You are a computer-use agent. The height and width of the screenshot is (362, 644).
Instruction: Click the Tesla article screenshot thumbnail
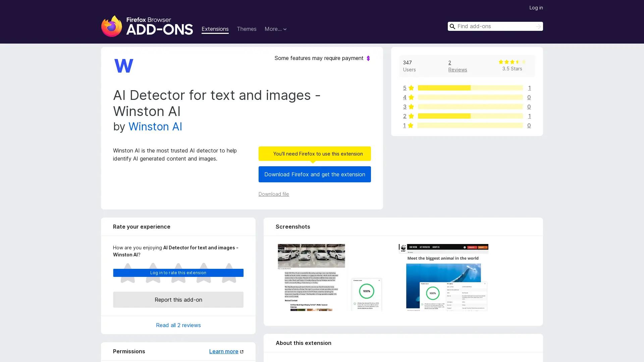[x=311, y=278]
